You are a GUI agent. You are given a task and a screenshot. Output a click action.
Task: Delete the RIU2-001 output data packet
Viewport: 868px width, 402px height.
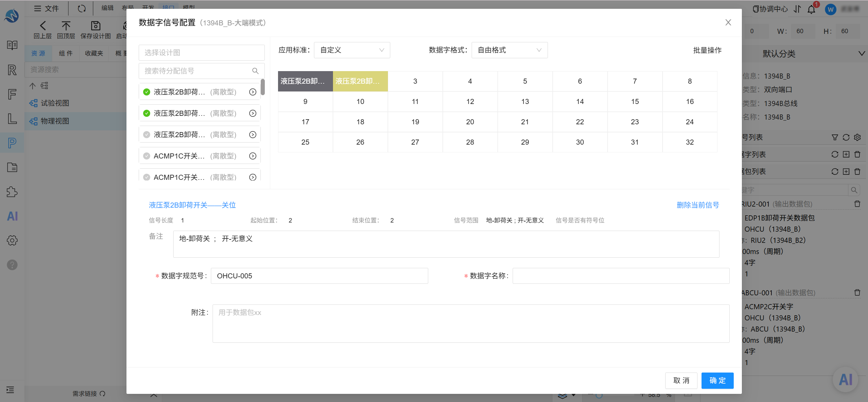857,204
